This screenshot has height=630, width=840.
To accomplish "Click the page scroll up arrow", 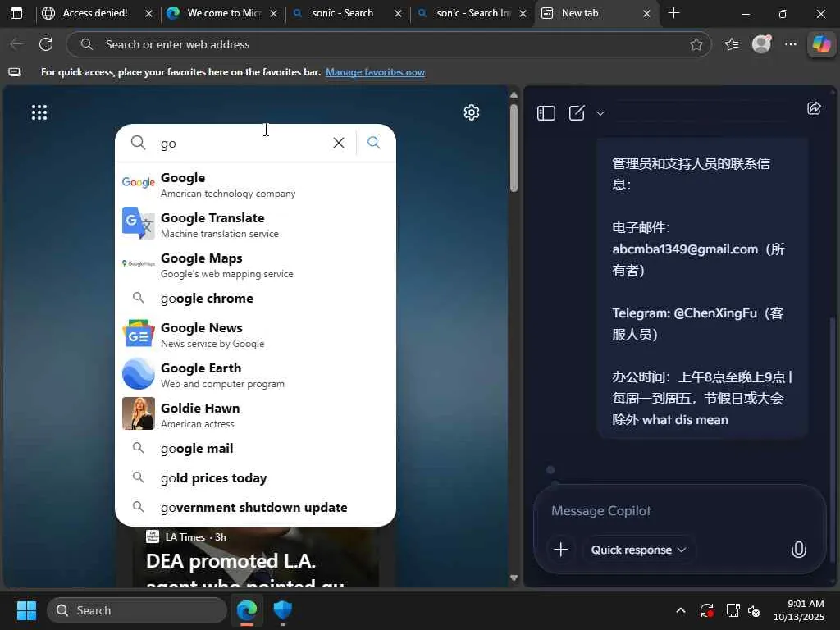I will click(514, 95).
